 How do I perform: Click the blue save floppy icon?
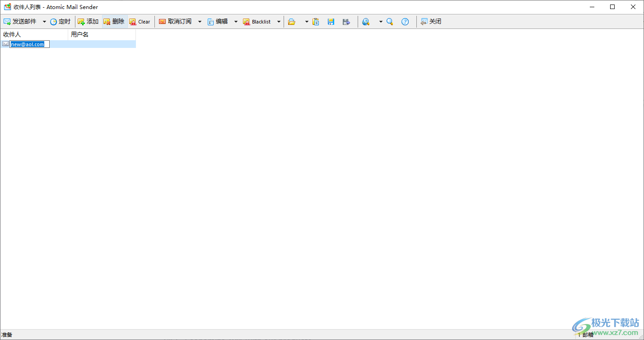coord(331,22)
